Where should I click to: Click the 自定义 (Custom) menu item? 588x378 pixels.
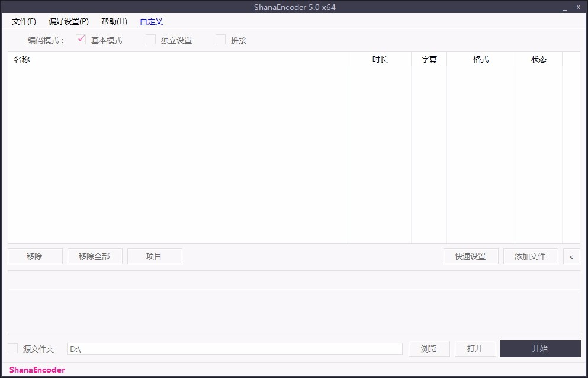[151, 21]
